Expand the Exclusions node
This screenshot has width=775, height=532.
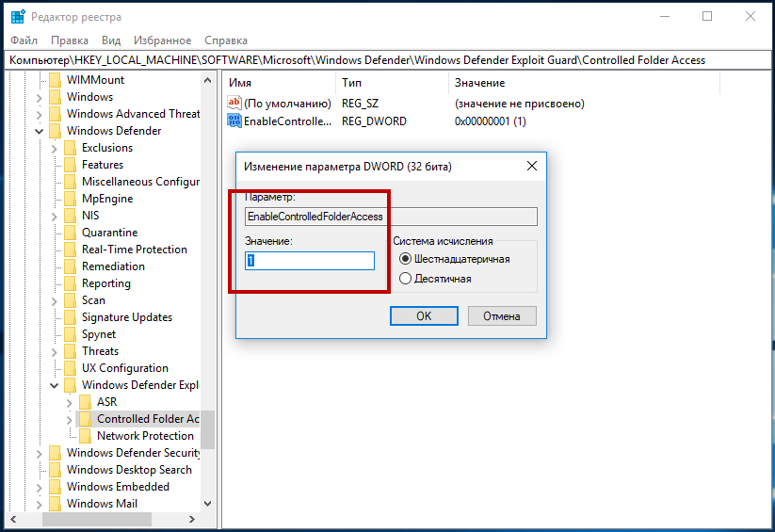pyautogui.click(x=55, y=149)
